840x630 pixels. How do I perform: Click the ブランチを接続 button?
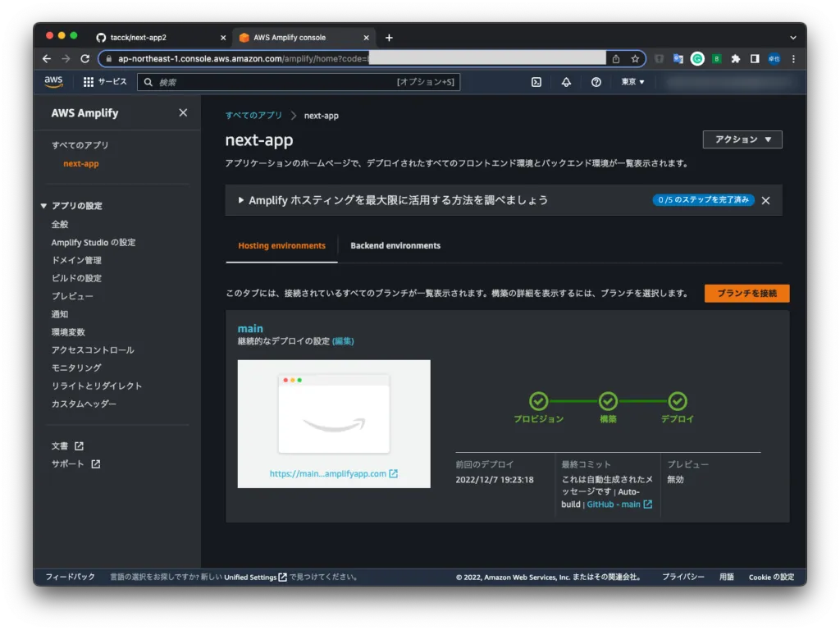click(746, 294)
